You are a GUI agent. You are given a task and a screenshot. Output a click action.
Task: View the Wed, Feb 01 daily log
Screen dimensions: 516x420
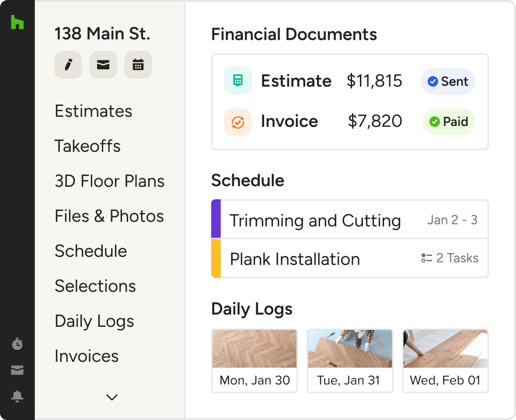(x=445, y=360)
